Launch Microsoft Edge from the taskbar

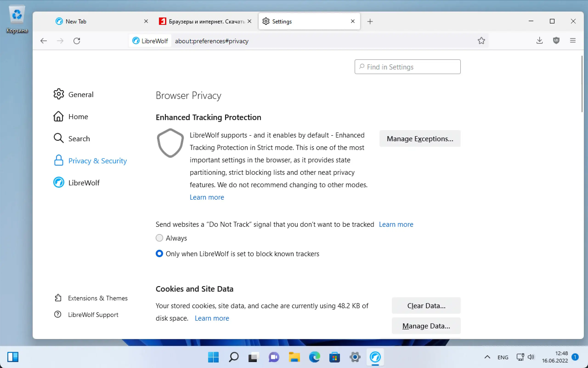[314, 357]
